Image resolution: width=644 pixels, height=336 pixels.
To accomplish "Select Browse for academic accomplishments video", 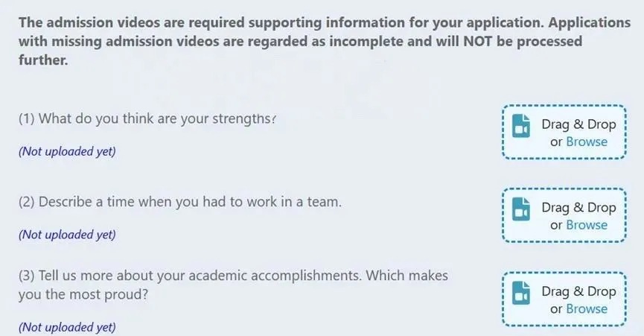I will 587,308.
